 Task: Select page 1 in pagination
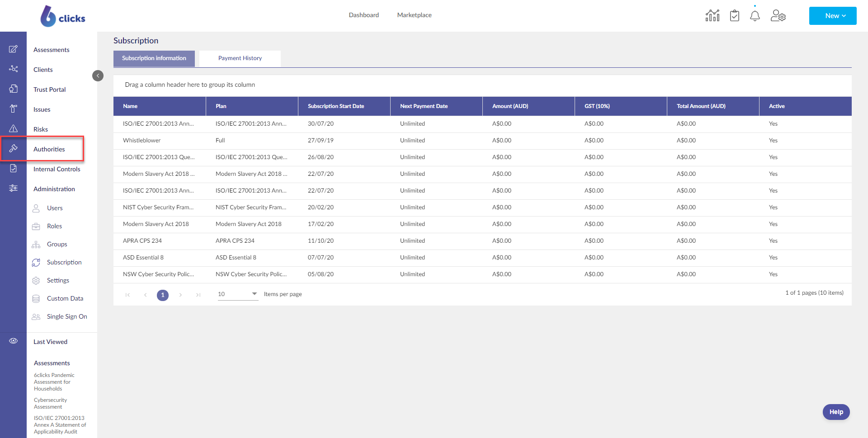[x=163, y=295]
